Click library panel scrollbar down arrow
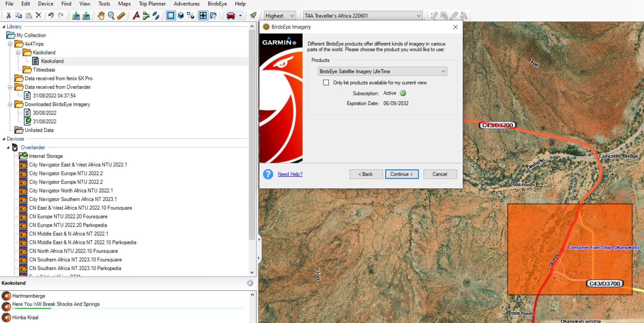 (x=252, y=273)
